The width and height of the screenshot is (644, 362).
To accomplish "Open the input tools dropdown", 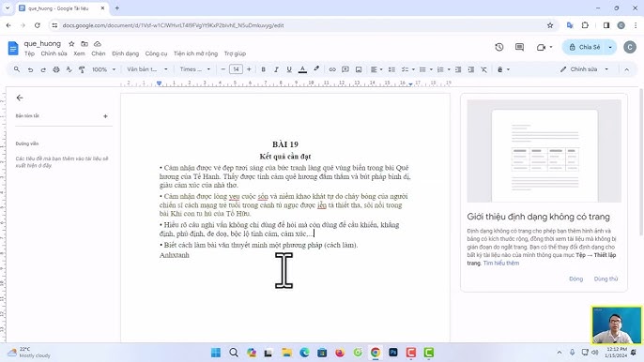I will coord(503,69).
